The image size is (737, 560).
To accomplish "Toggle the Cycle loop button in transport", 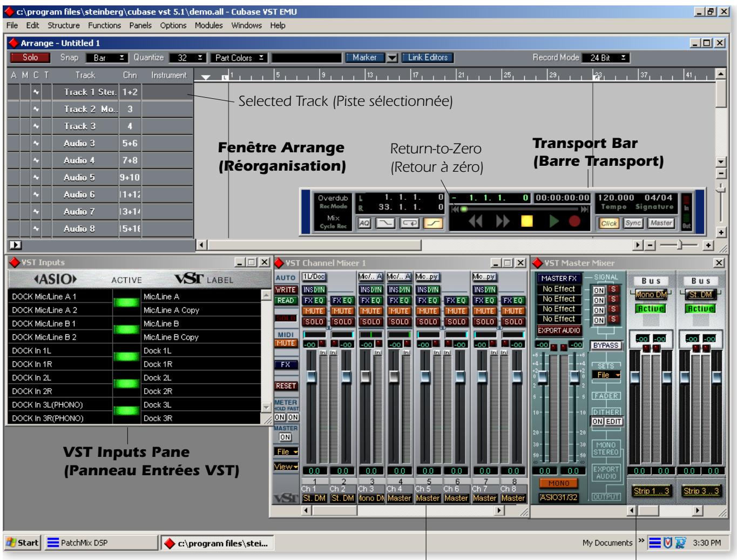I will (410, 223).
